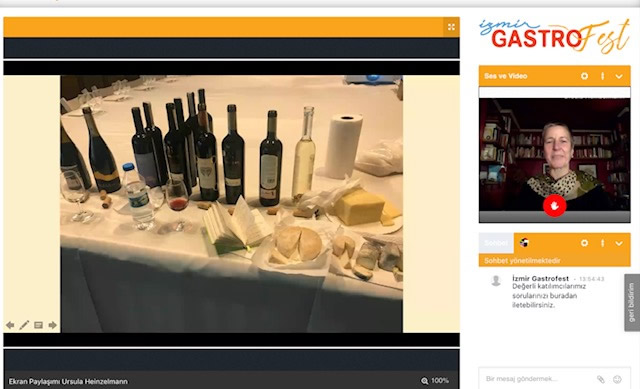
Task: Click the İzmir GastroFest logo
Action: [x=554, y=36]
